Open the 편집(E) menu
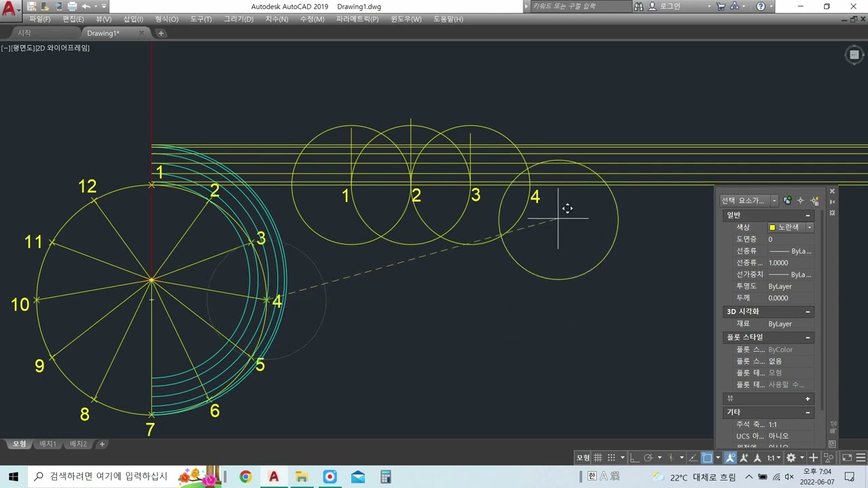This screenshot has width=868, height=488. coord(73,19)
